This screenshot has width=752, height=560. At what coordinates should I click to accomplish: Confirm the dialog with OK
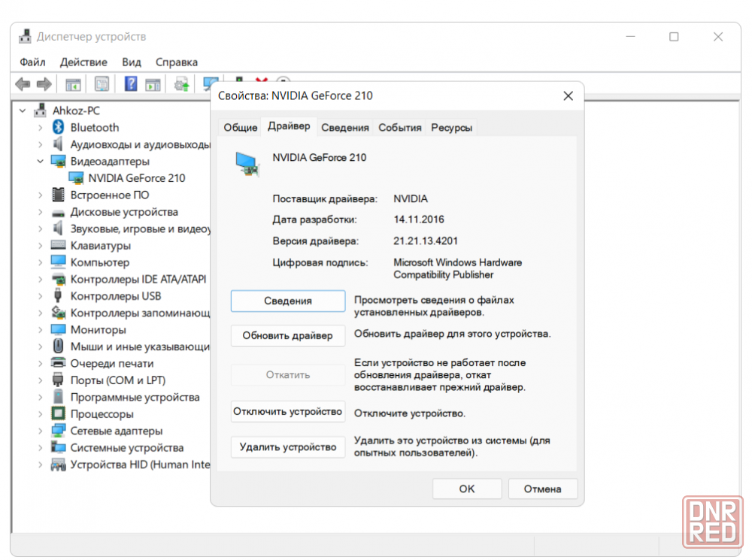pos(467,489)
